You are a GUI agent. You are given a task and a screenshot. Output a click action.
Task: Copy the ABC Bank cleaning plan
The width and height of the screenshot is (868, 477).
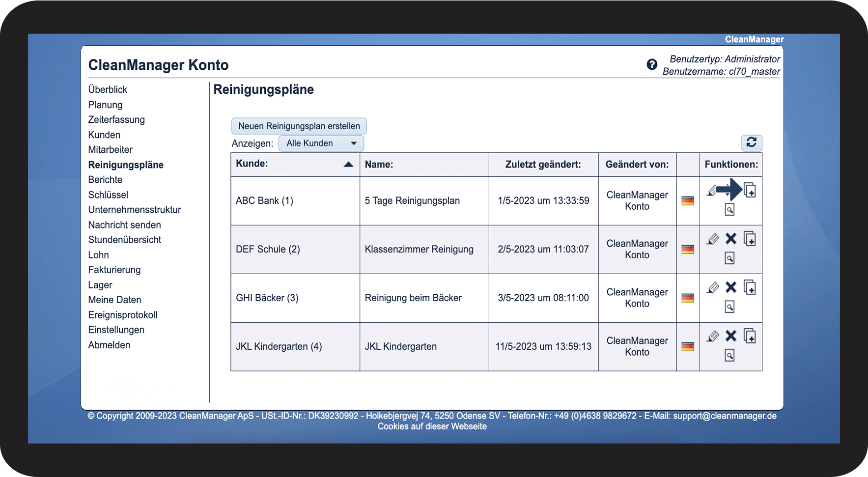click(x=750, y=190)
